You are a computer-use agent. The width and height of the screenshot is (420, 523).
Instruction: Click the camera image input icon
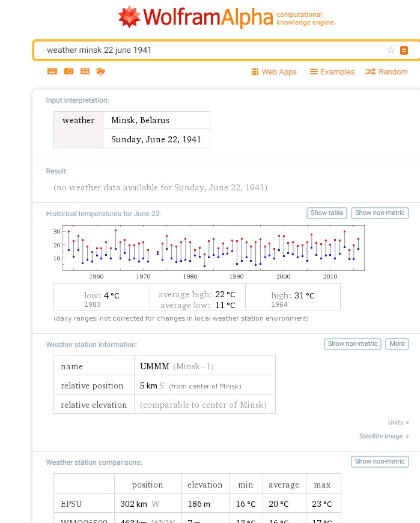point(68,71)
